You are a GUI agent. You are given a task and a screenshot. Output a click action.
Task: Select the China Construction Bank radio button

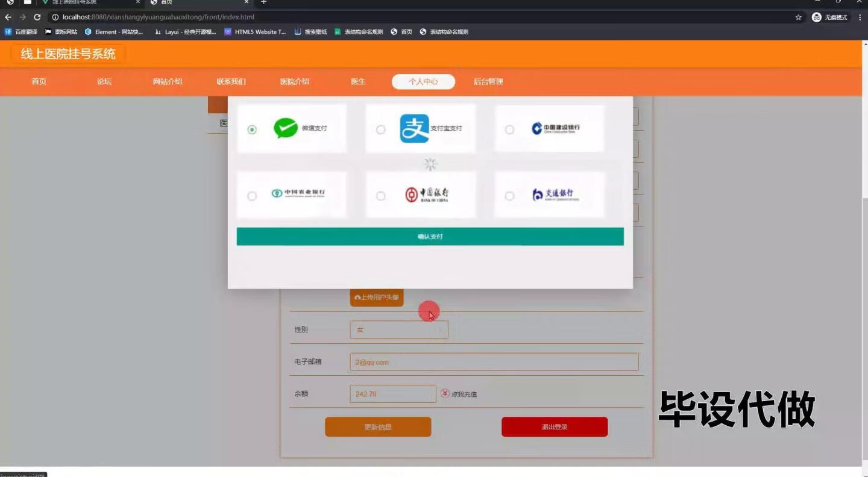[509, 129]
